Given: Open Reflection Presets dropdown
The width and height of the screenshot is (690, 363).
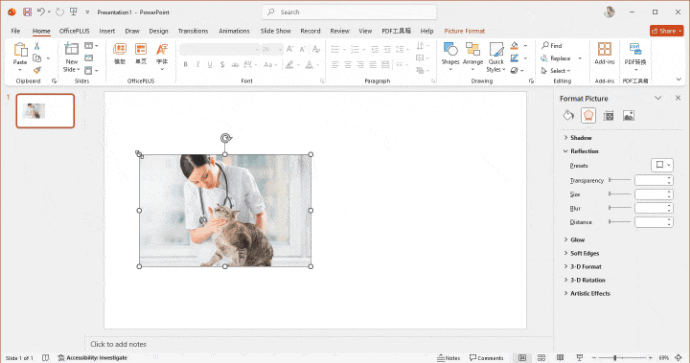Looking at the screenshot, I should (662, 165).
